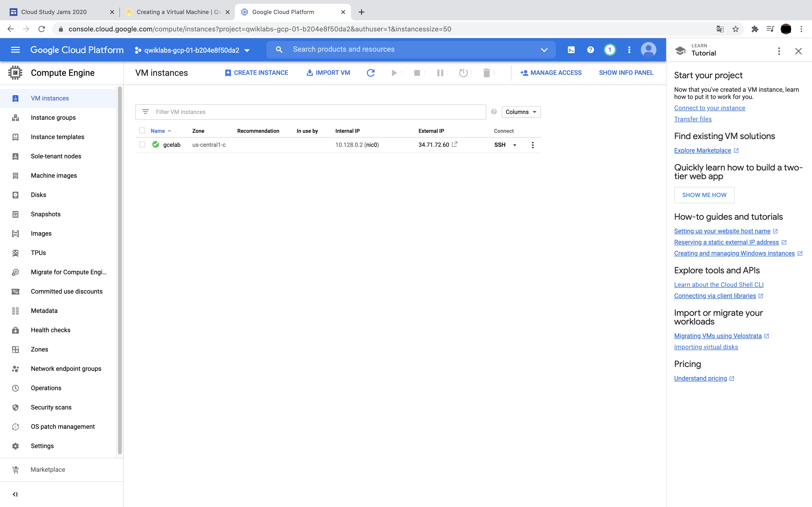The width and height of the screenshot is (812, 507).
Task: Open the Columns dropdown
Action: tap(521, 112)
